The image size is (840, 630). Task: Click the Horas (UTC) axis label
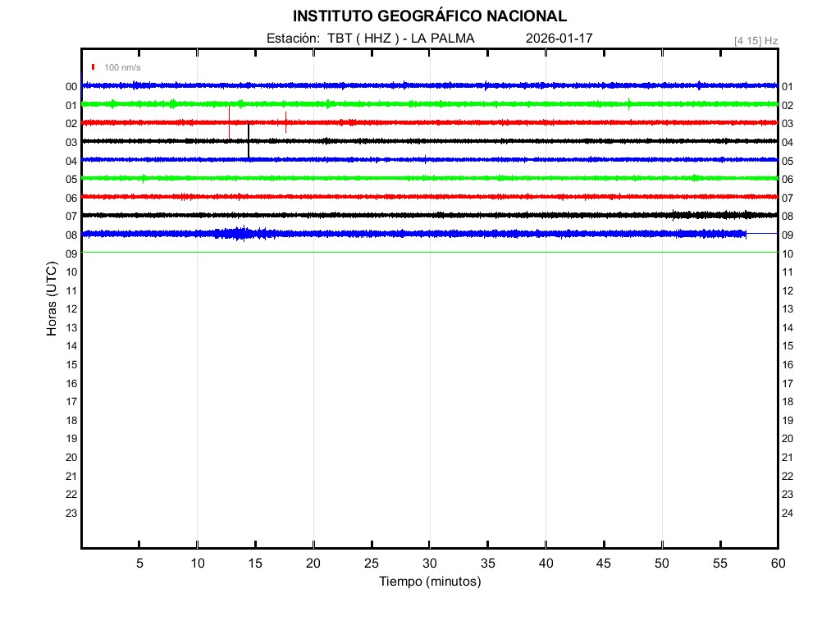tap(52, 299)
